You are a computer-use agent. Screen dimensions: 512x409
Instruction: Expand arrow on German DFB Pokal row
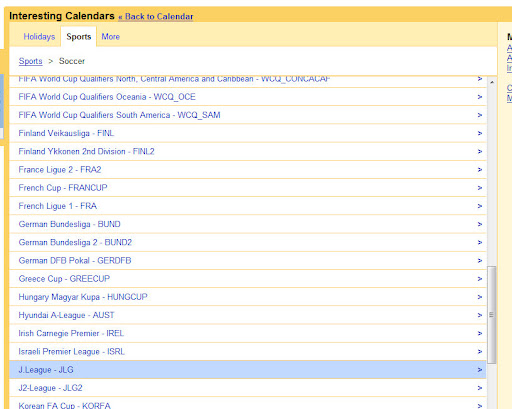480,260
